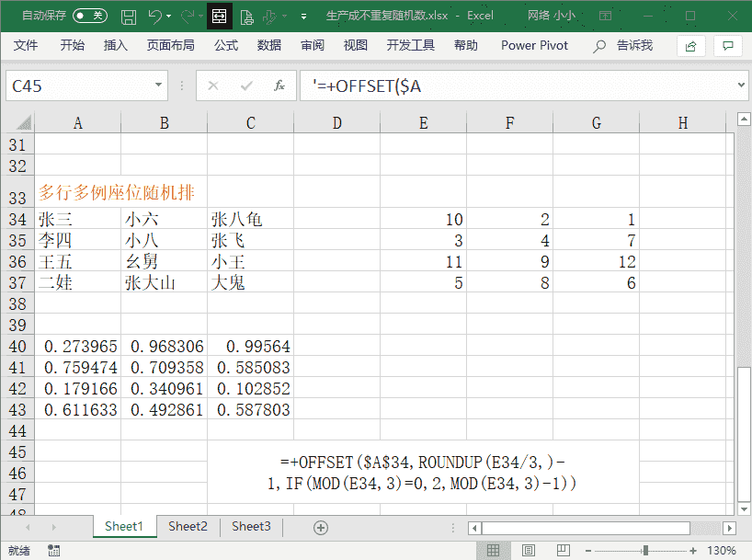Click the cell with value 10
This screenshot has width=752, height=560.
tap(423, 219)
